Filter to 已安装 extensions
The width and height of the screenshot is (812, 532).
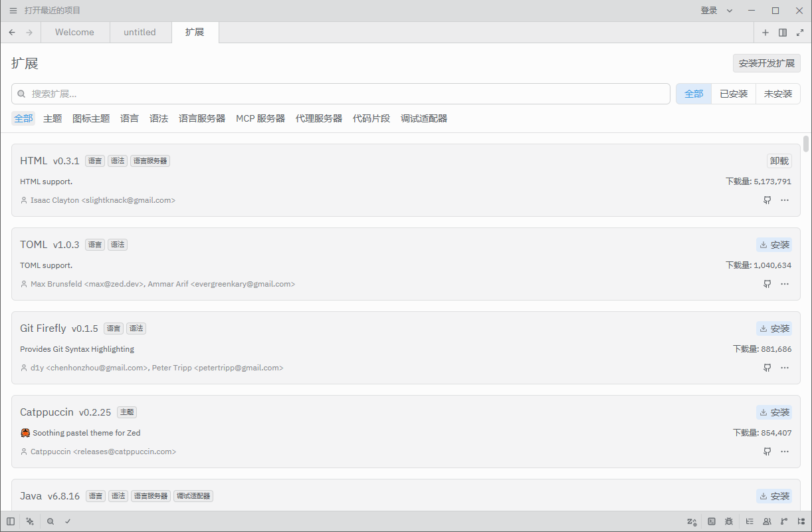[734, 94]
